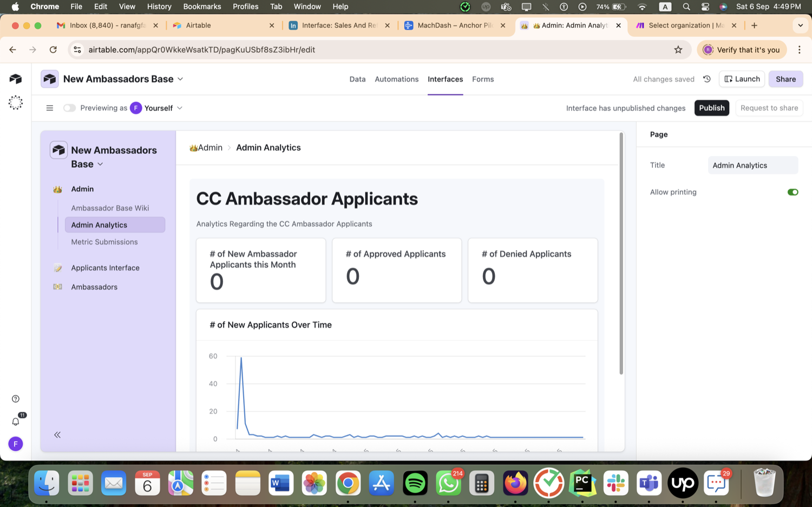812x507 pixels.
Task: Open WhatsApp from the dock
Action: pos(449,483)
